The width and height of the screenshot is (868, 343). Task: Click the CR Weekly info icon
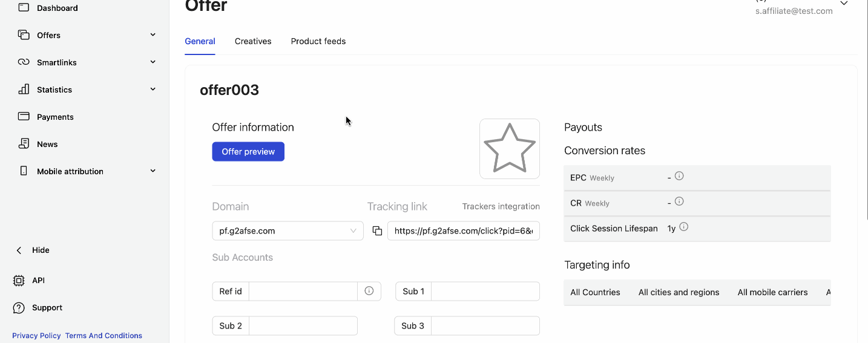[x=679, y=201]
